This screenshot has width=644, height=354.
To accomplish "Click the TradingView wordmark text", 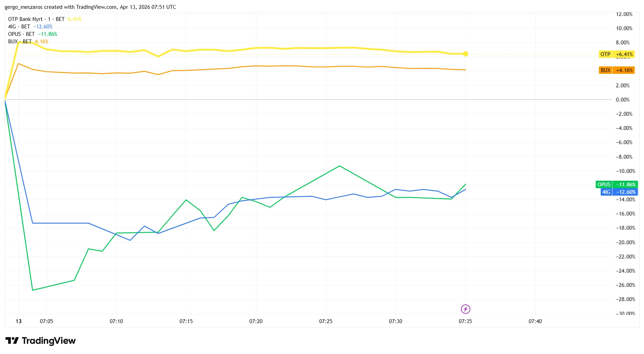I will point(49,341).
